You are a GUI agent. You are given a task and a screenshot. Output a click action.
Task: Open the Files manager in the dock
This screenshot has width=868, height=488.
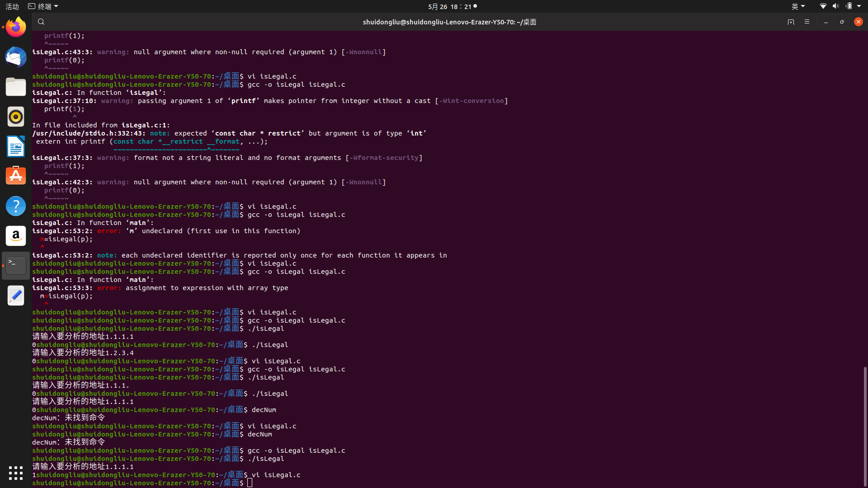pos(16,87)
